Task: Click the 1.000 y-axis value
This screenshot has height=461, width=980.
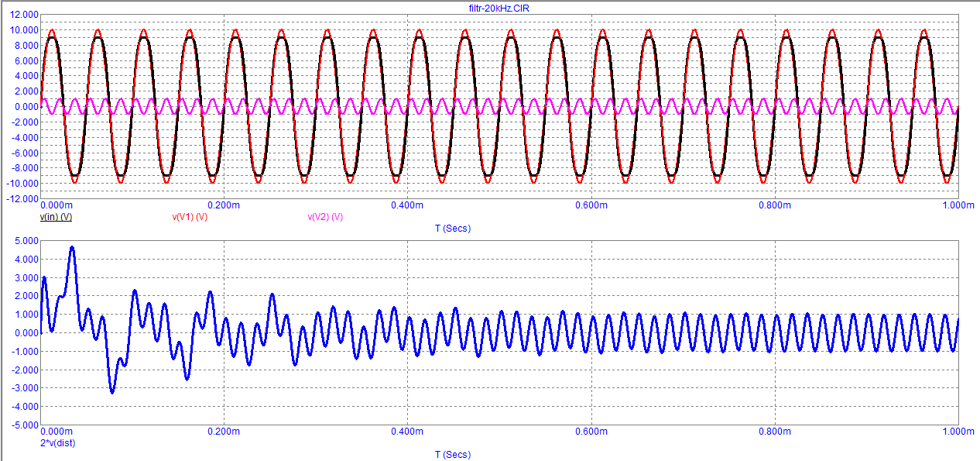Action: point(26,315)
